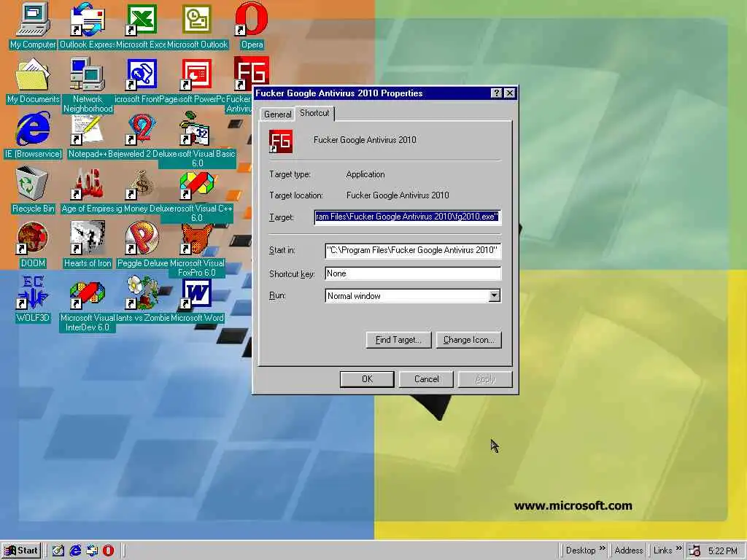Viewport: 747px width, 560px height.
Task: Click the large FG shortcut icon in dialog
Action: point(281,141)
